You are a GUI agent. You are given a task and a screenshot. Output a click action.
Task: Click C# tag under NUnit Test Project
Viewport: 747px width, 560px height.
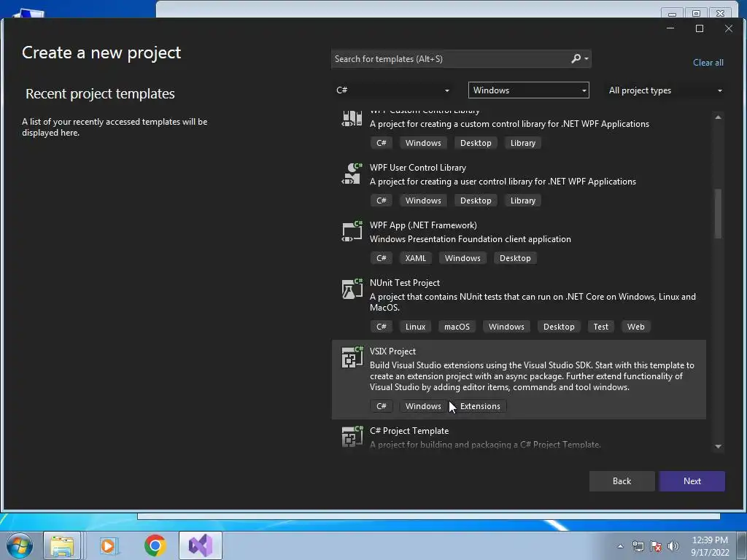[381, 327]
